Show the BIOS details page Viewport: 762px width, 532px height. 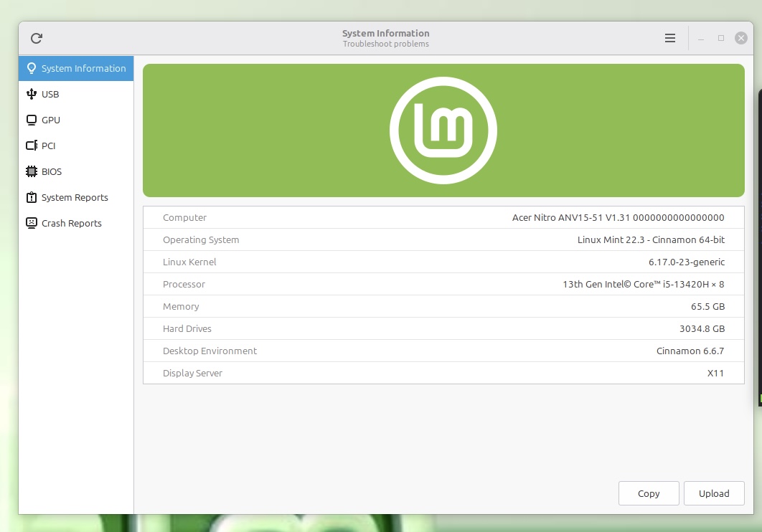pos(76,171)
